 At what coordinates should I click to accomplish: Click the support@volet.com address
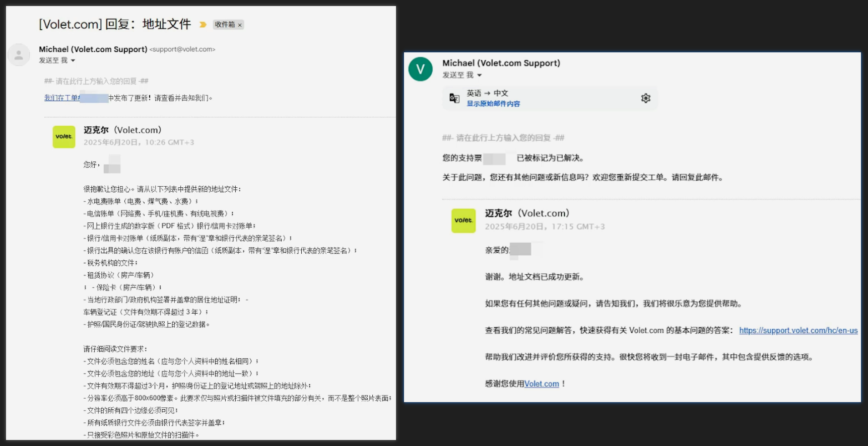pyautogui.click(x=182, y=49)
